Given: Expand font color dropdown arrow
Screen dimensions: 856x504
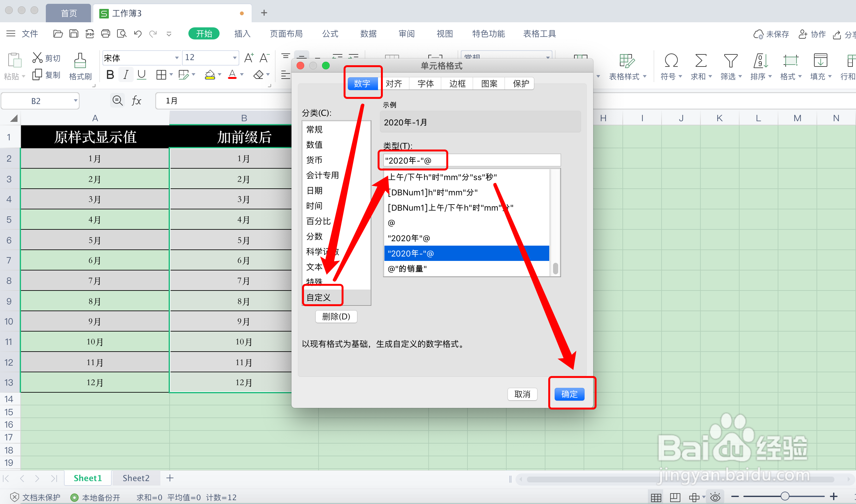Looking at the screenshot, I should coord(242,74).
